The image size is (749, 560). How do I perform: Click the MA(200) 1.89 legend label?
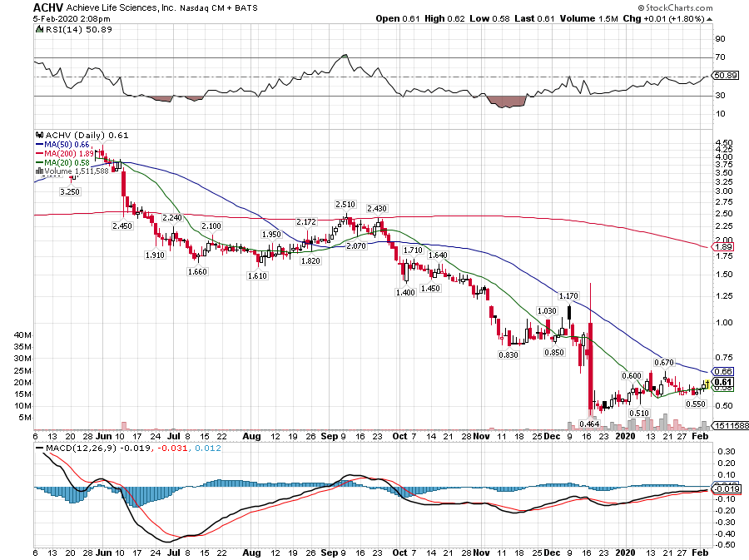click(x=69, y=154)
